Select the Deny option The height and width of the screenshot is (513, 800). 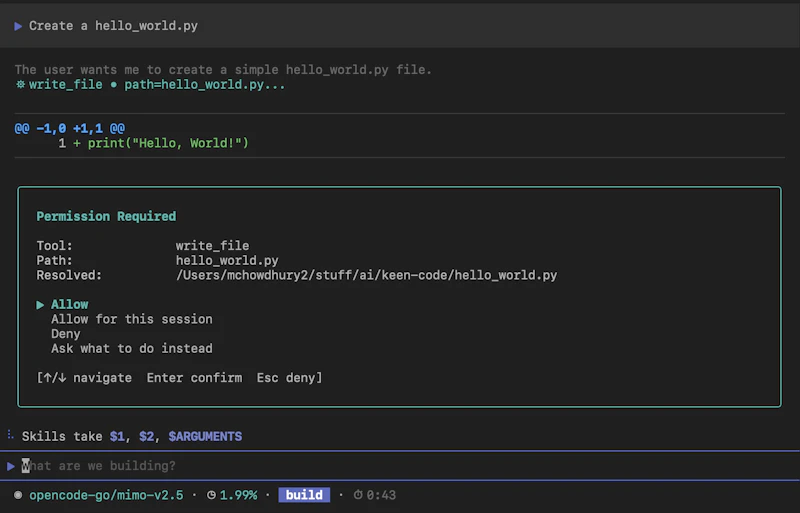point(65,334)
